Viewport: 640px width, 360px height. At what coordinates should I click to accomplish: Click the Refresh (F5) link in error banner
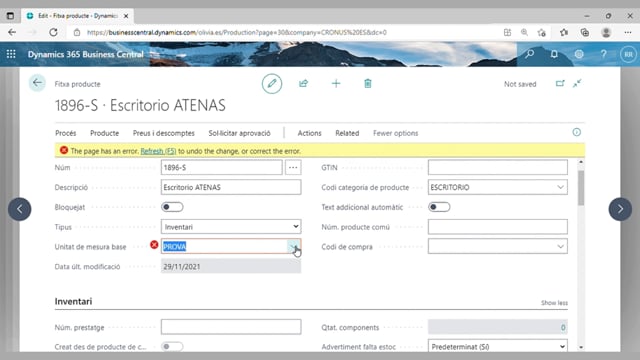(158, 151)
